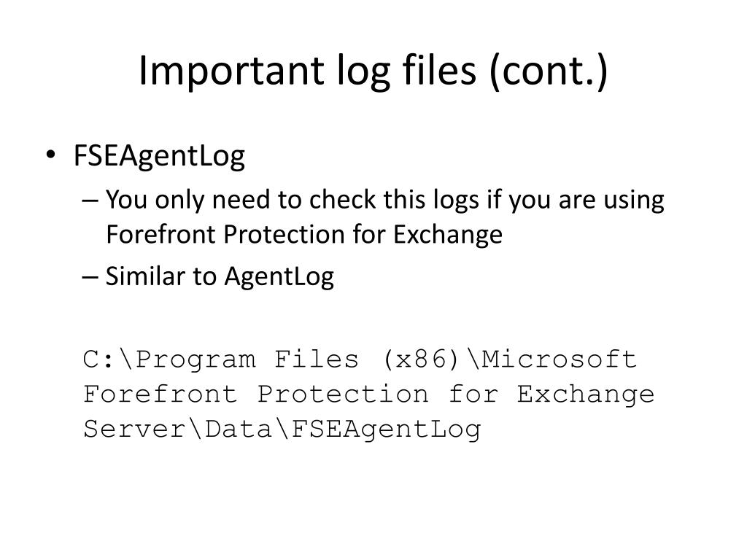Select the "(x86)" portion of the path
The height and width of the screenshot is (560, 747).
421,359
